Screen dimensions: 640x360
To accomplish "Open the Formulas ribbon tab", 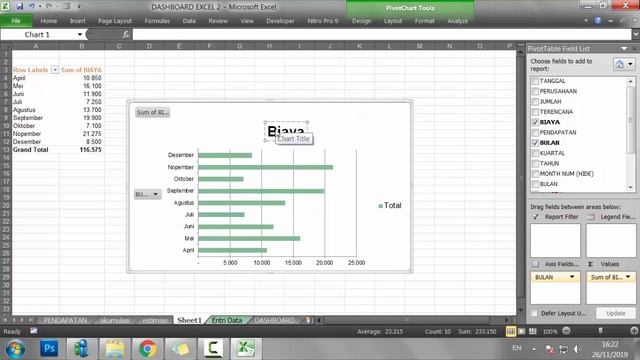I will tap(157, 21).
